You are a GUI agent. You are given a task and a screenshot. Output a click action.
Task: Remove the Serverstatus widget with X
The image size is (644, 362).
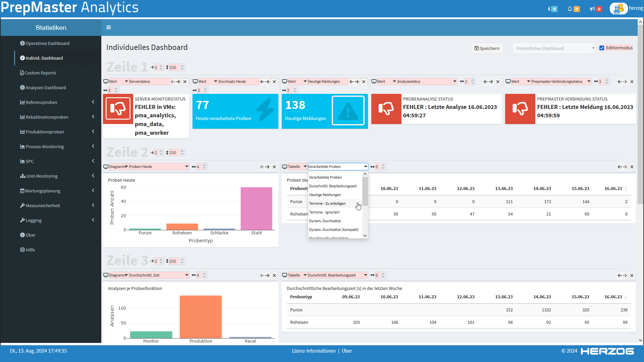[x=185, y=81]
